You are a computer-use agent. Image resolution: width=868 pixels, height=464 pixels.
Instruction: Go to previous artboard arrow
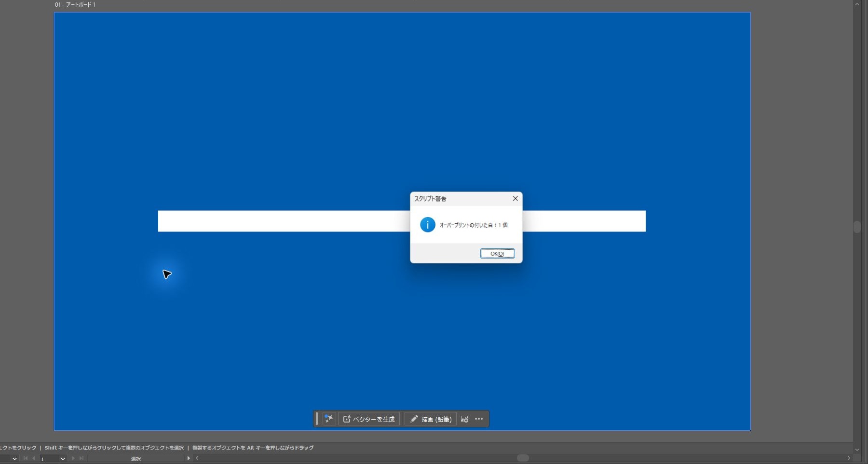(x=33, y=459)
